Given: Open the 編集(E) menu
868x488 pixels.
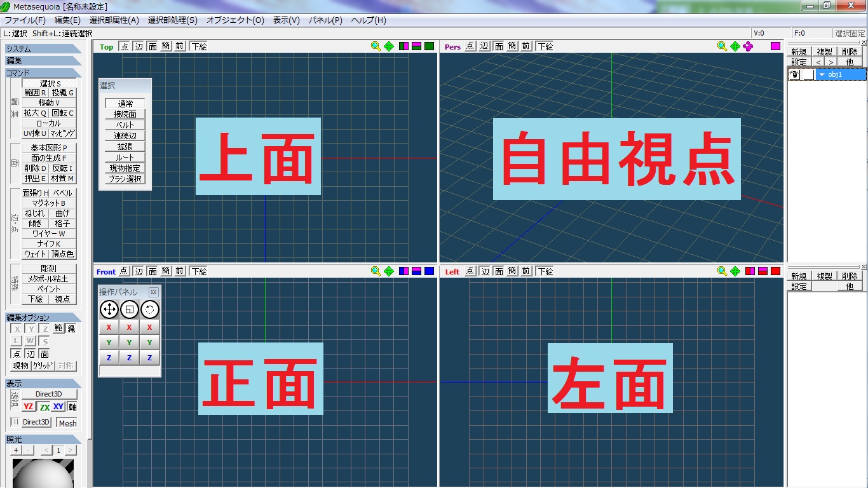Looking at the screenshot, I should (67, 20).
